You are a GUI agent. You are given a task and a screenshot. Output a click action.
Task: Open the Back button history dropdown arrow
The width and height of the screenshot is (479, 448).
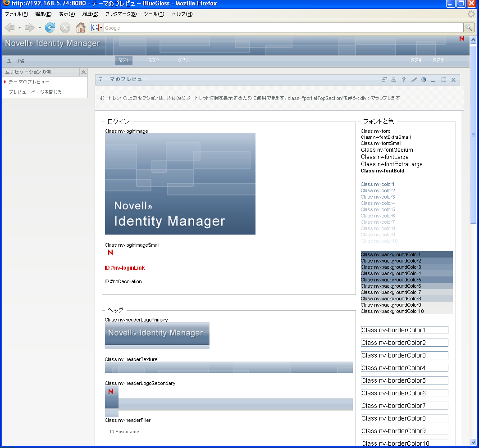tap(19, 28)
